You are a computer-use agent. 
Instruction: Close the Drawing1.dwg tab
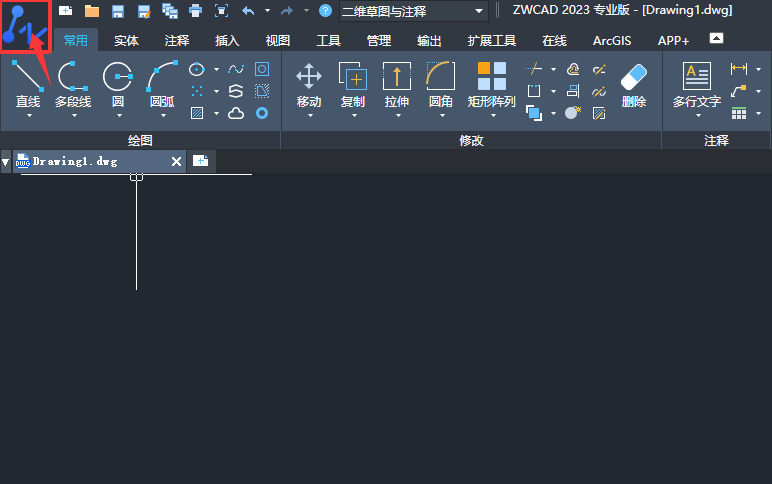click(176, 161)
